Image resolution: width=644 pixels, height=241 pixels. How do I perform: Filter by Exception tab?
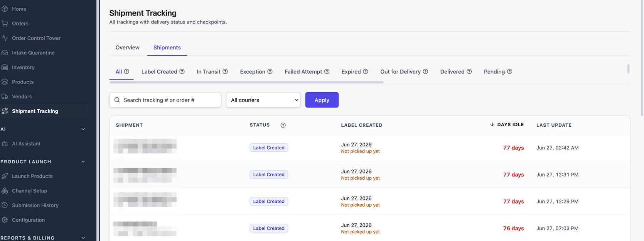point(256,72)
